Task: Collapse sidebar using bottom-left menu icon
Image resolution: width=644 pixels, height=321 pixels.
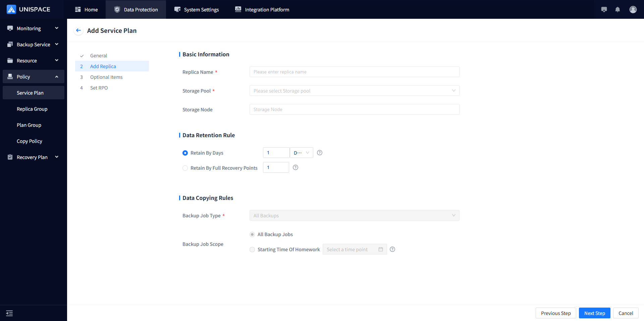Action: pyautogui.click(x=9, y=313)
